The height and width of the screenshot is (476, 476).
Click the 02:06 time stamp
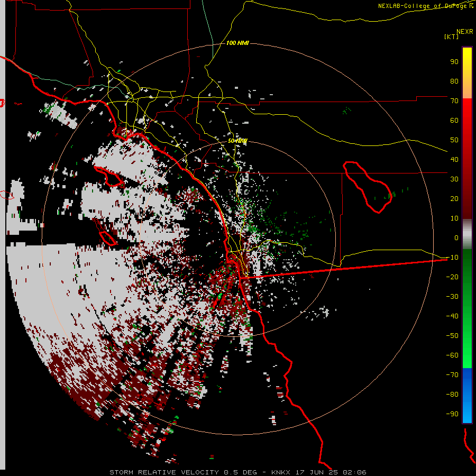point(354,472)
